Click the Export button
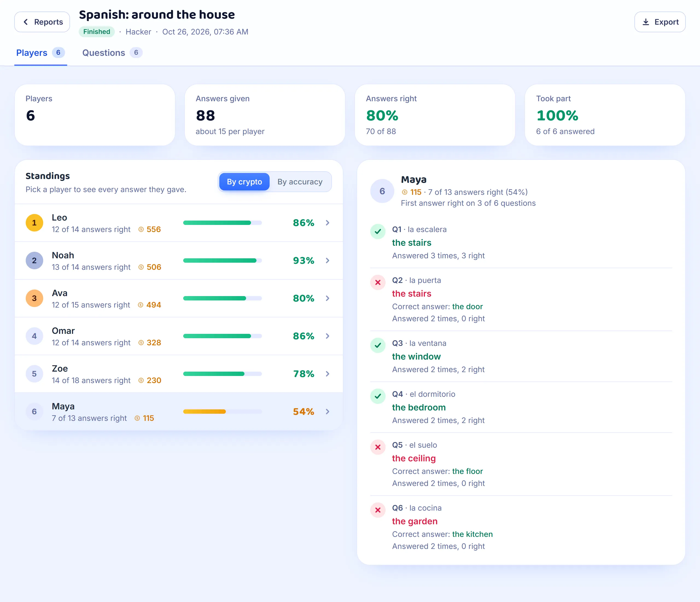700x602 pixels. [x=660, y=22]
